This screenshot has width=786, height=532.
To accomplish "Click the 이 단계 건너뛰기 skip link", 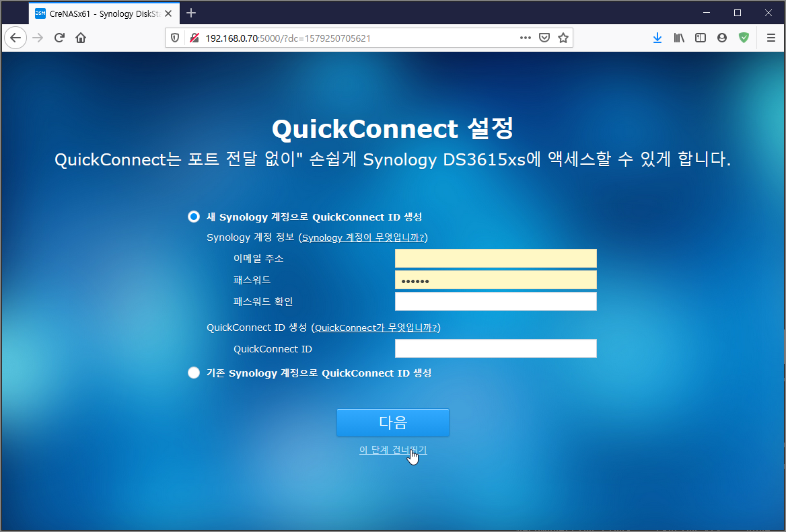I will [393, 450].
